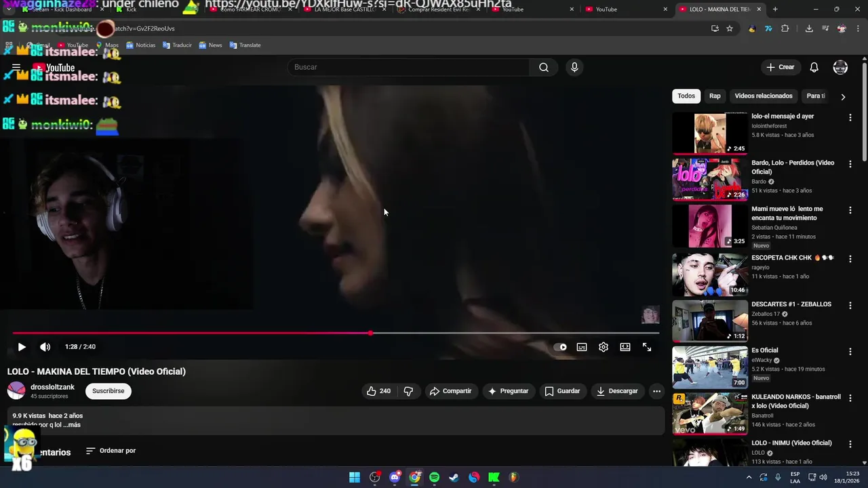The image size is (868, 488).
Task: Open Chrome downloads icon in toolbar
Action: [809, 28]
